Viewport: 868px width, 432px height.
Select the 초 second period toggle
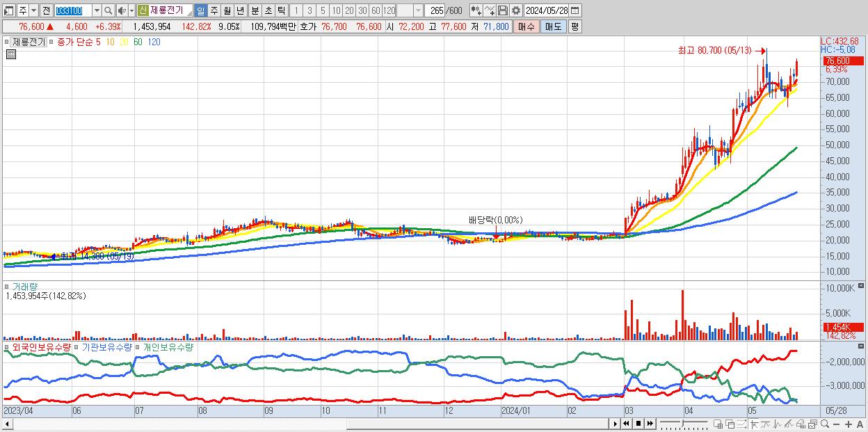click(x=268, y=10)
